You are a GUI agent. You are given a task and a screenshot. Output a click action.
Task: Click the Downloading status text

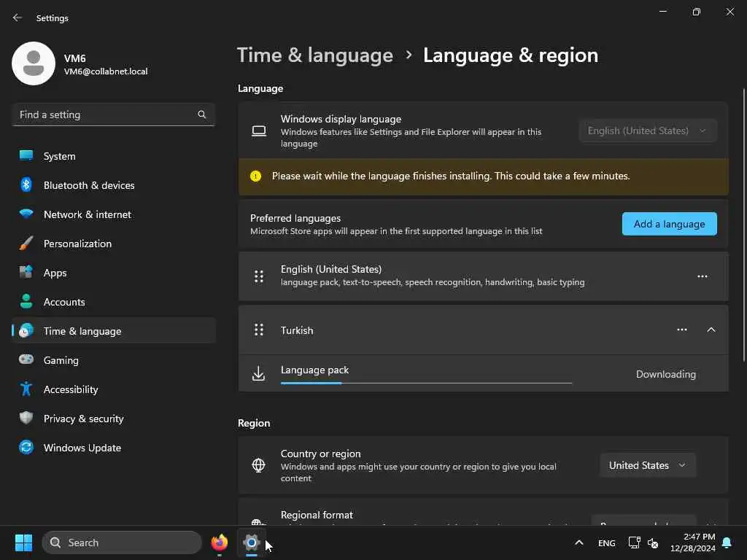(x=665, y=374)
